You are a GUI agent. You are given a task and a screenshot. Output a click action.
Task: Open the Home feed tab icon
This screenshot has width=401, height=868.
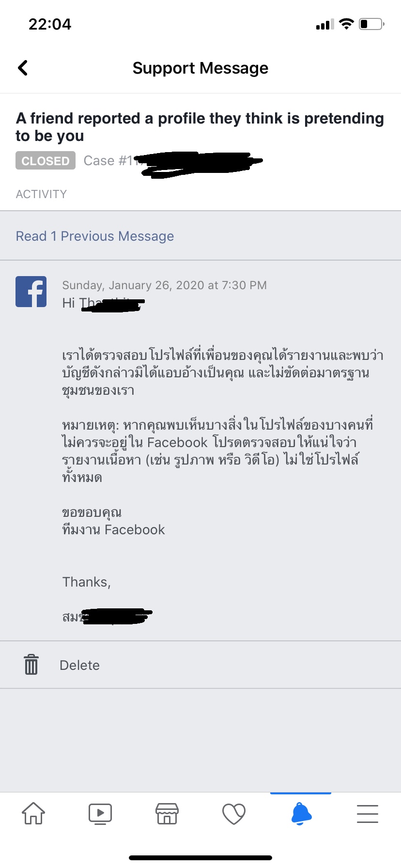coord(33,813)
